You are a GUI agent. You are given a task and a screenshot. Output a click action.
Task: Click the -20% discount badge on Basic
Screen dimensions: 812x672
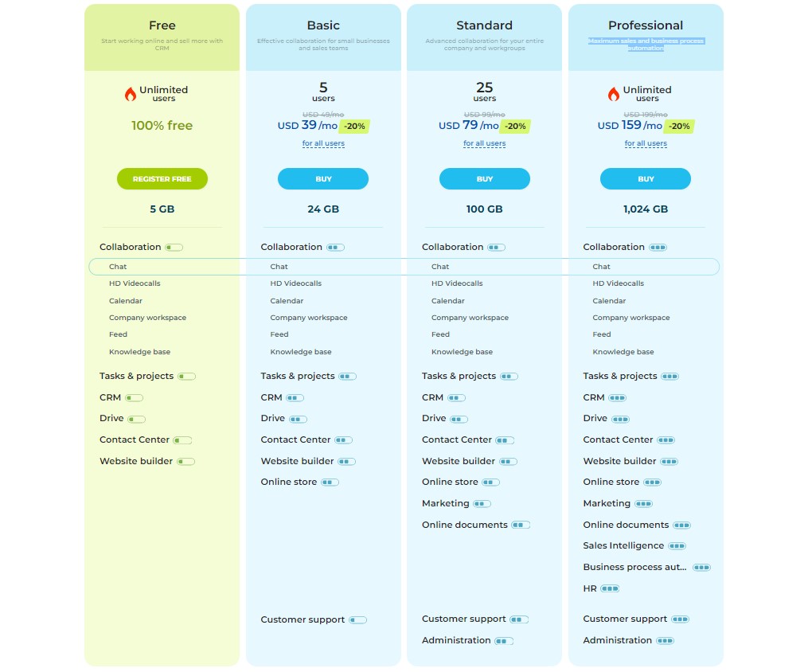pos(354,126)
